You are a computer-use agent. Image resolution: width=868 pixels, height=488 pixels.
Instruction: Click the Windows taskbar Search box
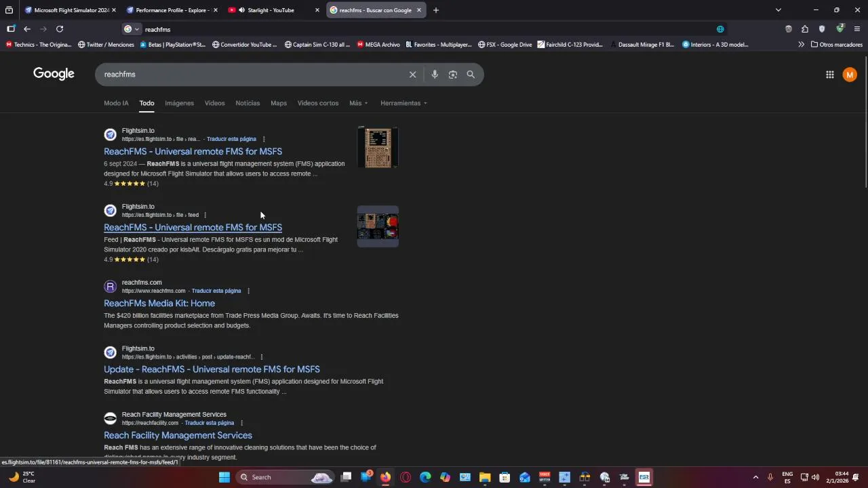pyautogui.click(x=285, y=477)
